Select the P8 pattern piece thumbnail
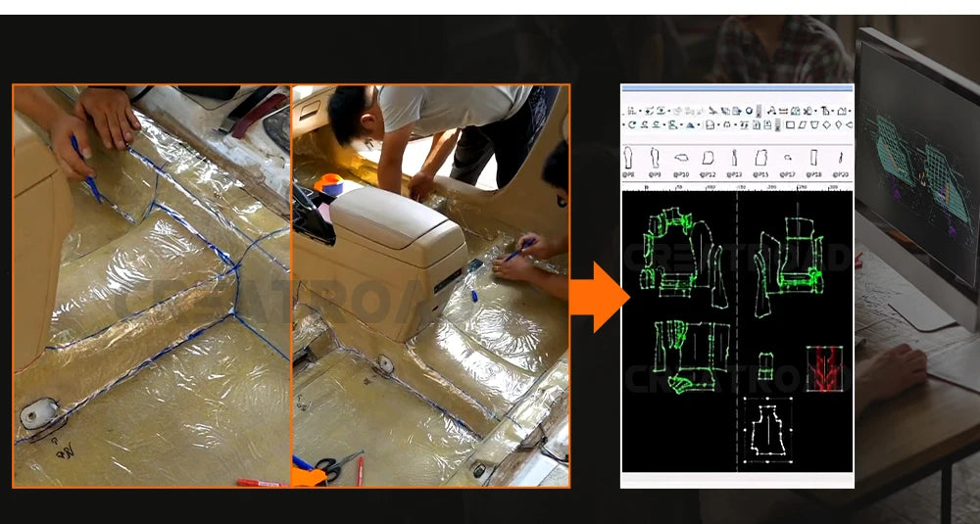 click(x=629, y=159)
